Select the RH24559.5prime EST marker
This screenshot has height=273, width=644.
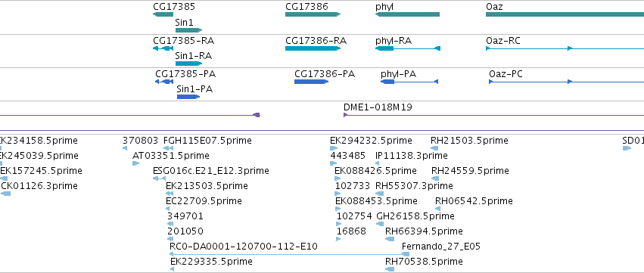[x=435, y=178]
